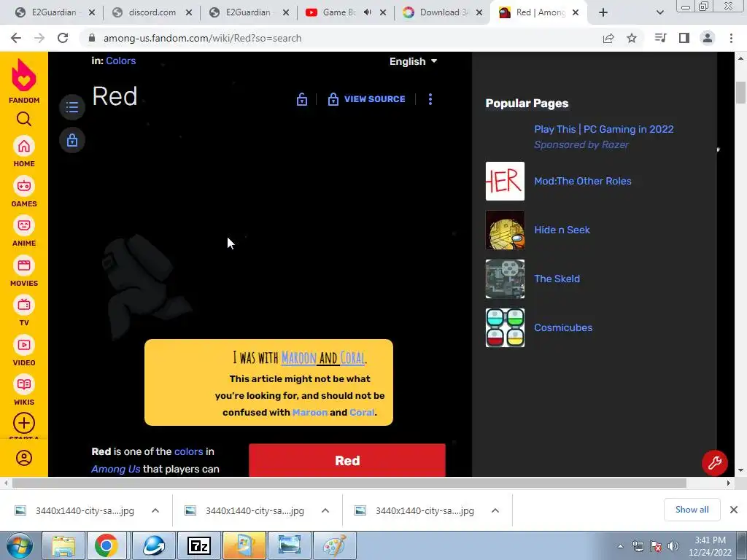Click the open padlock icon beside View Source
This screenshot has width=747, height=560.
(x=301, y=99)
